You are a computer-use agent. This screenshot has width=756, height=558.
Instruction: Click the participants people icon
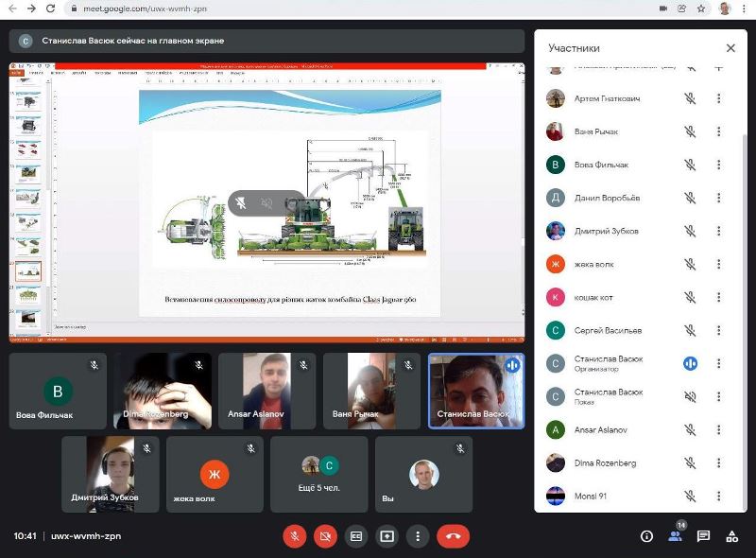pos(675,536)
